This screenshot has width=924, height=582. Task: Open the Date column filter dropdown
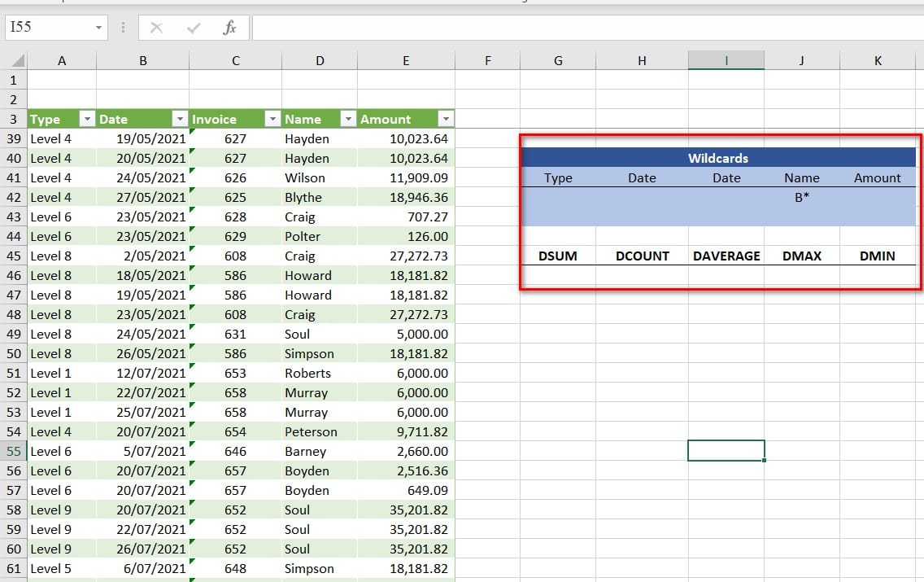[x=179, y=119]
